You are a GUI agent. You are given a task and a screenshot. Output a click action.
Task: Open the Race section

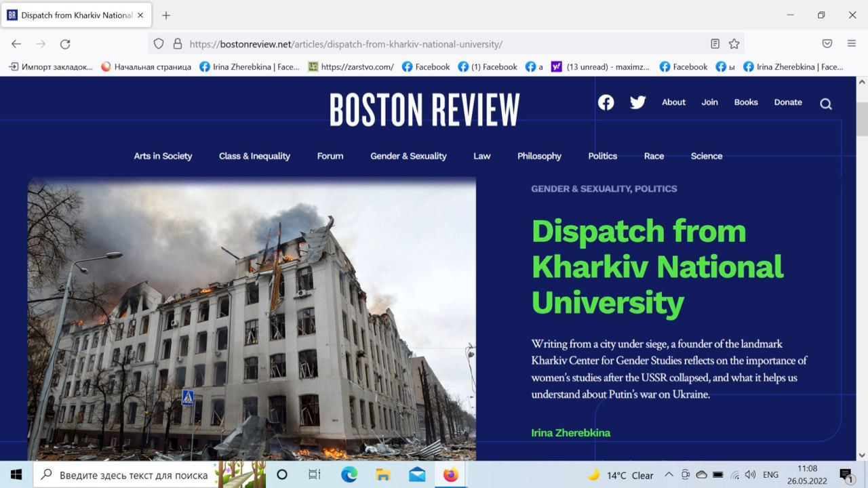point(654,156)
